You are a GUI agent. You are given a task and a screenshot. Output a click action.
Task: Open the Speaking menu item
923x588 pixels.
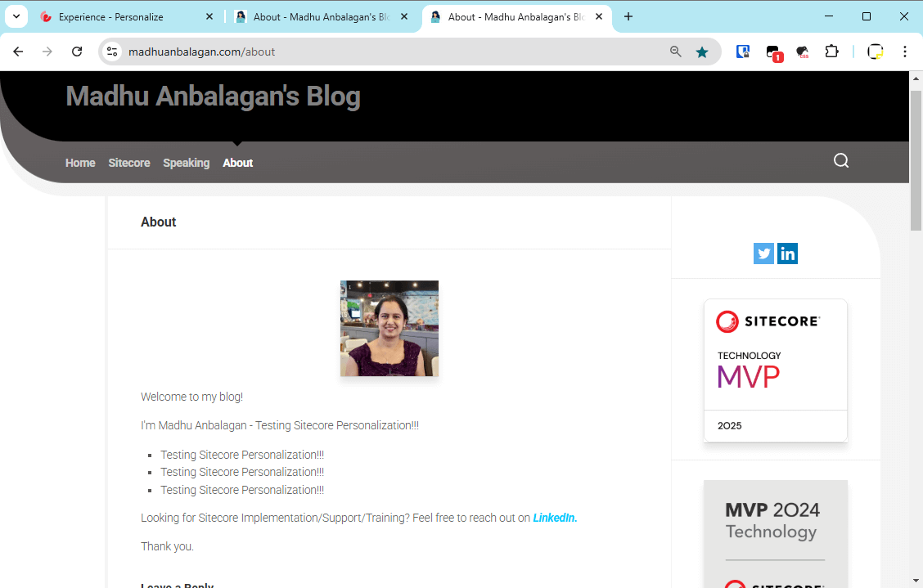[x=186, y=163]
